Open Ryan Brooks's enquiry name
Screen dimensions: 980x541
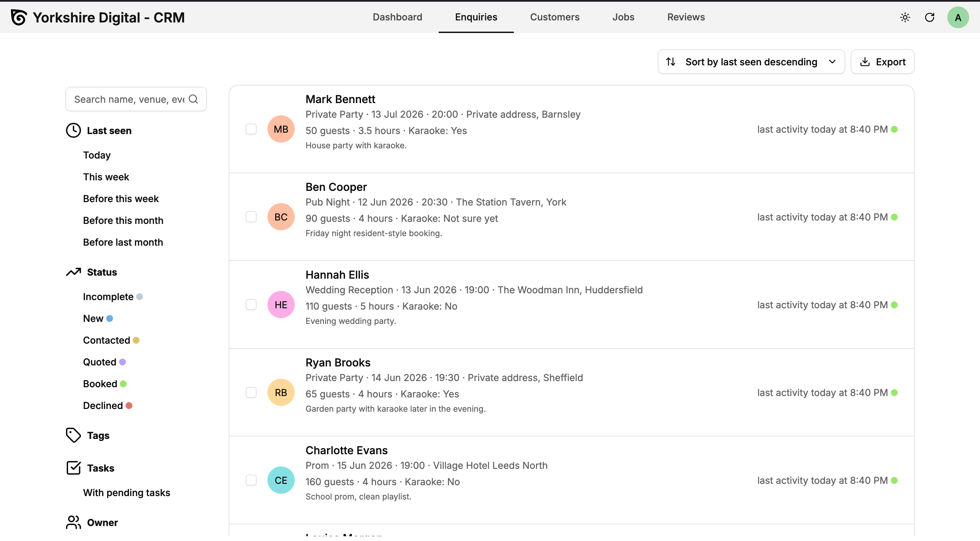pos(338,363)
